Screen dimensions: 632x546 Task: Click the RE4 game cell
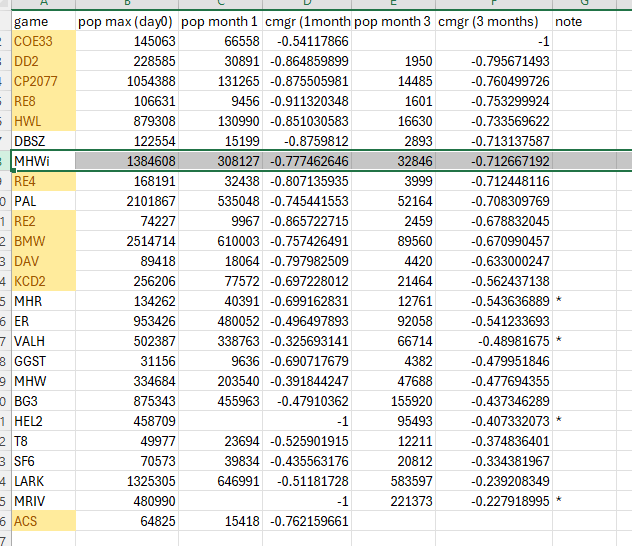coord(44,181)
